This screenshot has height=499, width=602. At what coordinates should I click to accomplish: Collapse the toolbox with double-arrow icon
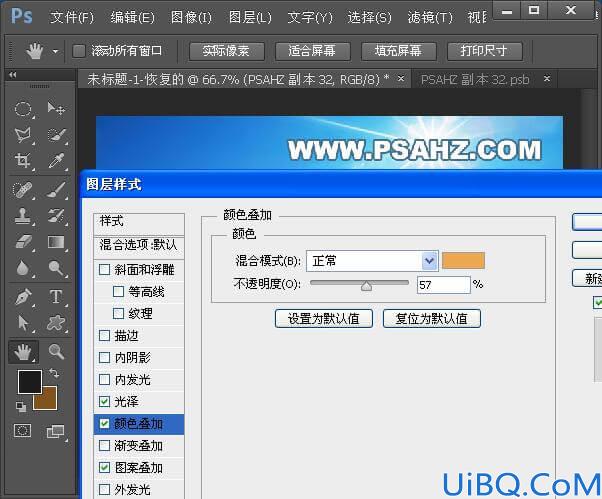click(13, 75)
